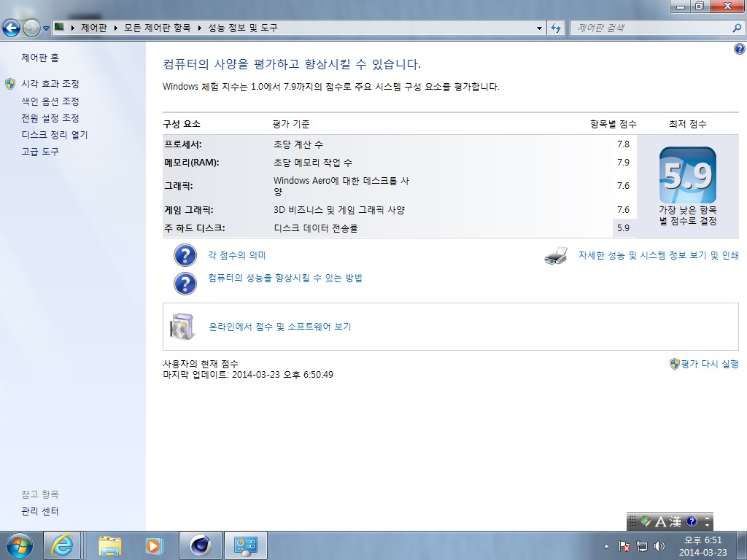Open recent pages dropdown beside navigation arrows

point(46,28)
